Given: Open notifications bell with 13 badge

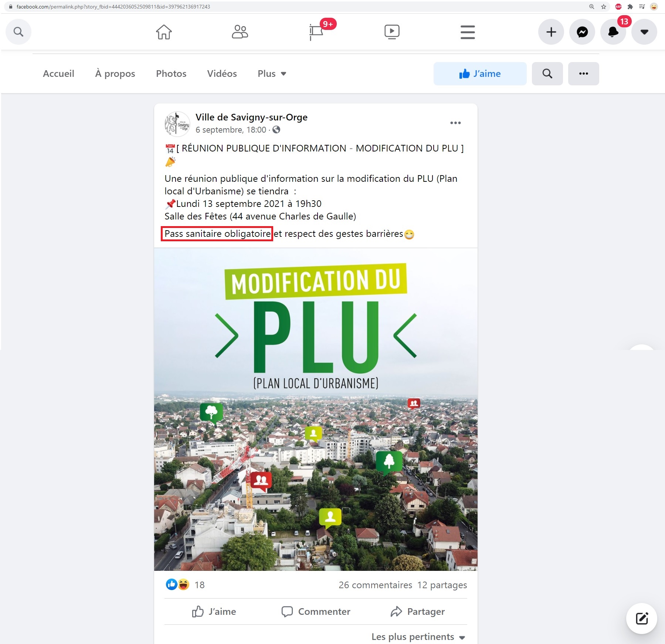Looking at the screenshot, I should coord(613,32).
